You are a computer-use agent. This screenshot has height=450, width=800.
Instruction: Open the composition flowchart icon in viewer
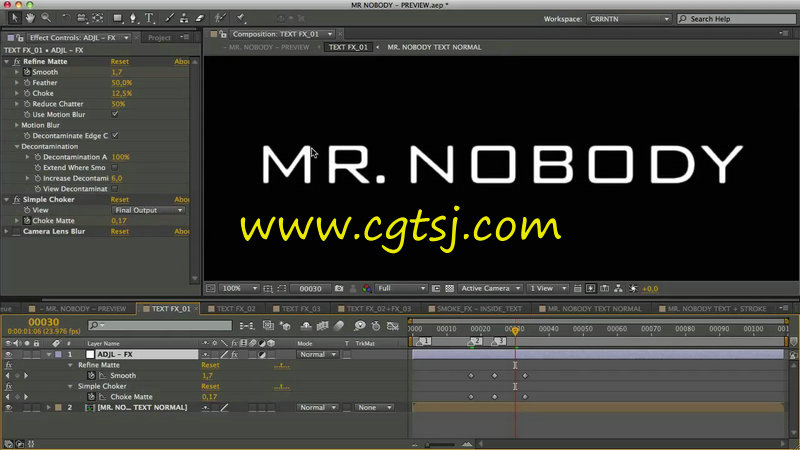pos(618,289)
